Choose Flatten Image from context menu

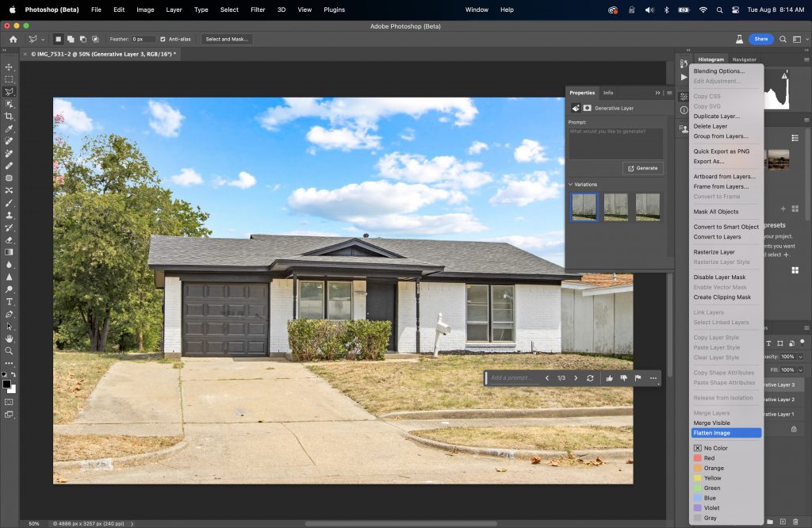click(711, 433)
